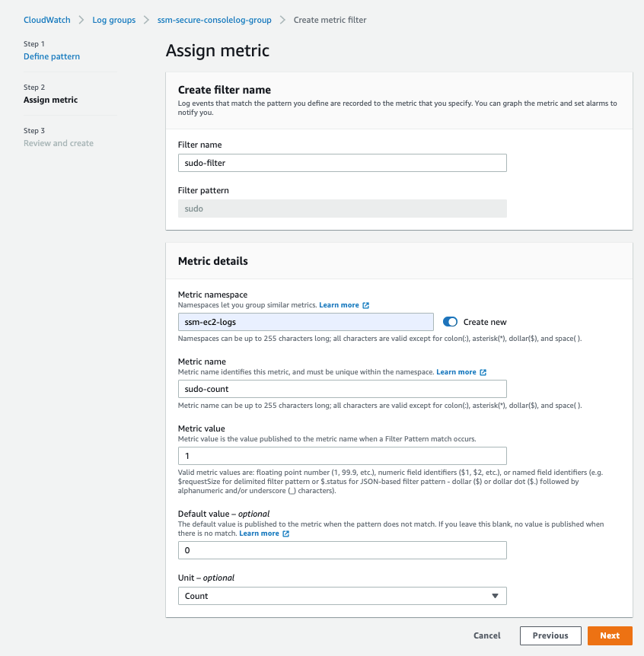Cancel the metric filter creation
The height and width of the screenshot is (656, 644).
486,635
